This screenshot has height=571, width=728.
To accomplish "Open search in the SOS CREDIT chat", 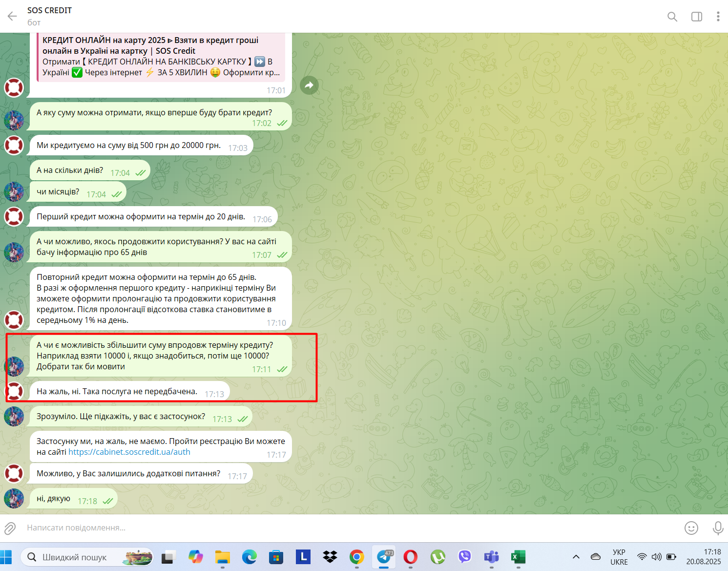I will coord(672,17).
